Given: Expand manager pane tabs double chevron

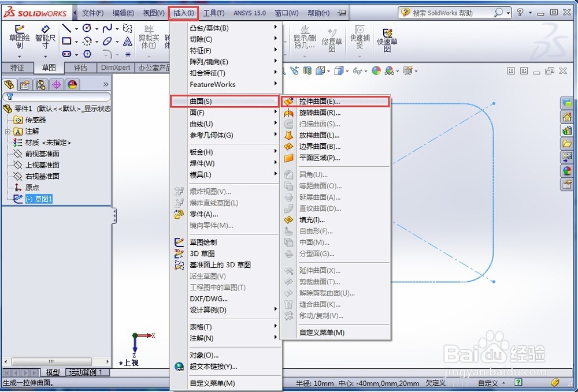Looking at the screenshot, I should point(106,84).
